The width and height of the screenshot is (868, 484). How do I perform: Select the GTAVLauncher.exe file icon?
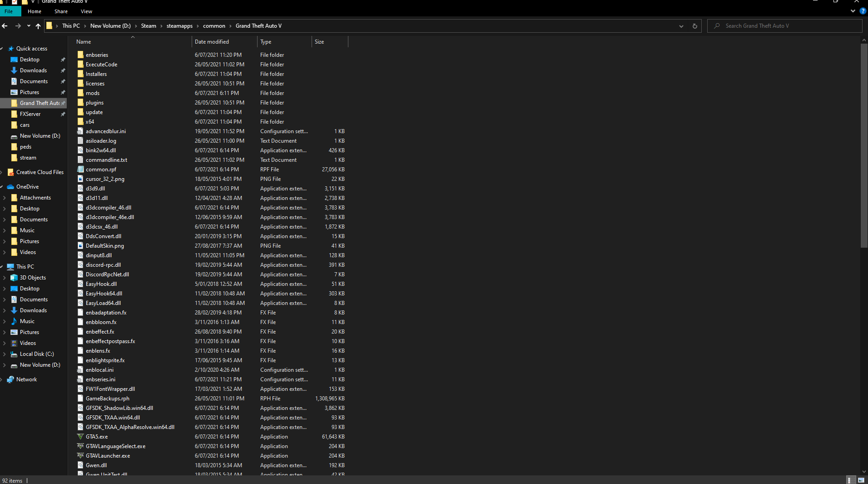click(x=80, y=456)
